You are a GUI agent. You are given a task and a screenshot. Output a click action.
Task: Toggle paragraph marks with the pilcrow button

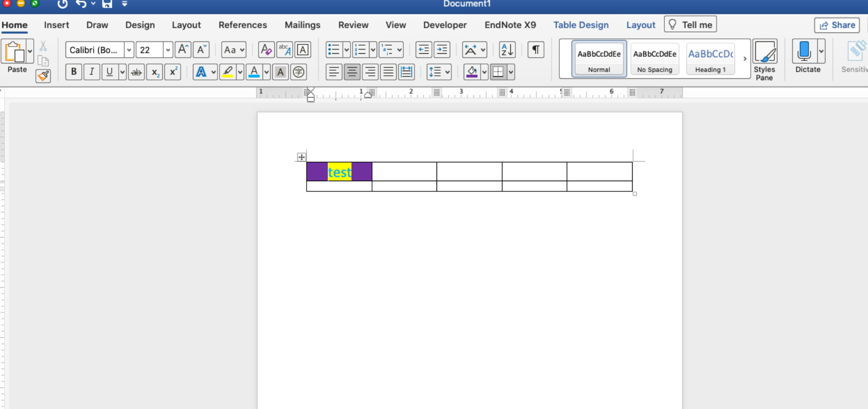[x=536, y=50]
